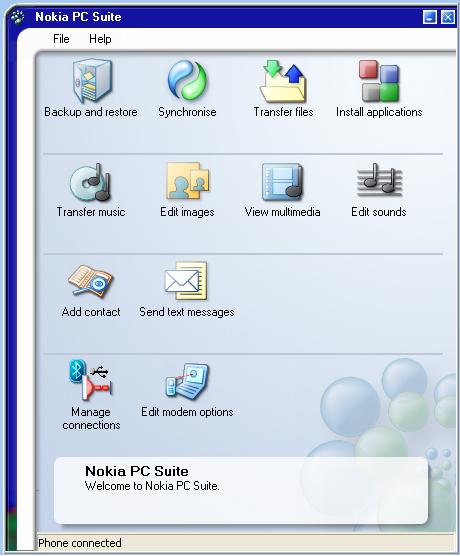
Task: Click the 'Phone connected' status bar text
Action: 80,543
